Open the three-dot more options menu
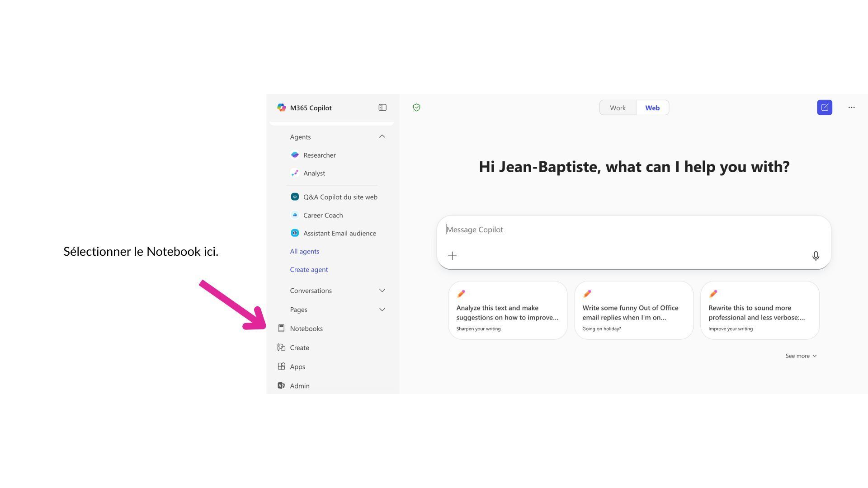Viewport: 868px width, 488px height. 852,108
